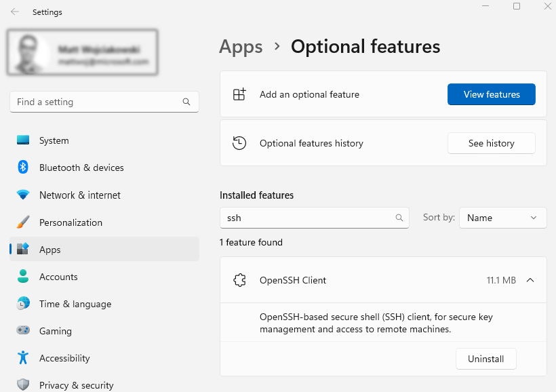Click the Personalization paintbrush icon
556x392 pixels.
point(23,222)
